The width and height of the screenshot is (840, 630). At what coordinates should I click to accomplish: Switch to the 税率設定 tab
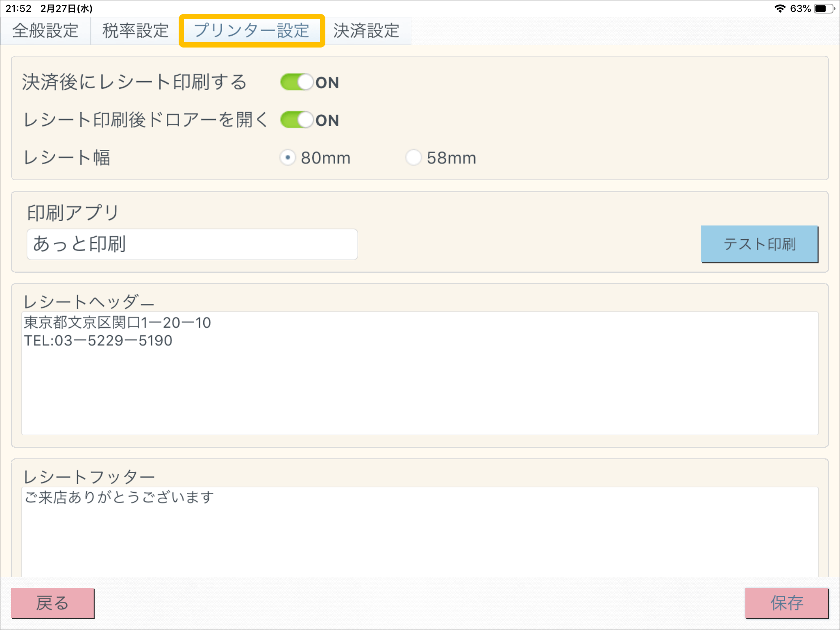click(135, 31)
